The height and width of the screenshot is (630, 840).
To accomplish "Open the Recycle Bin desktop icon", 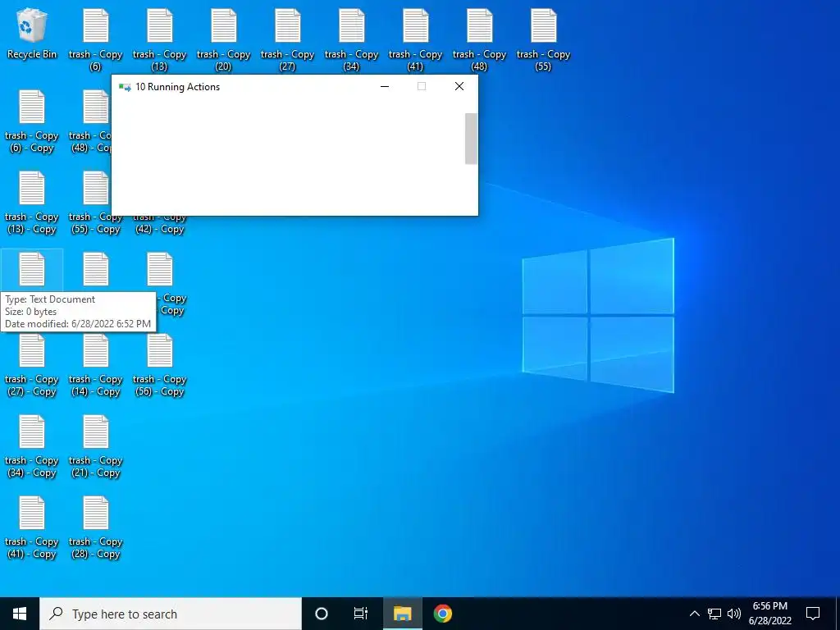I will tap(32, 33).
